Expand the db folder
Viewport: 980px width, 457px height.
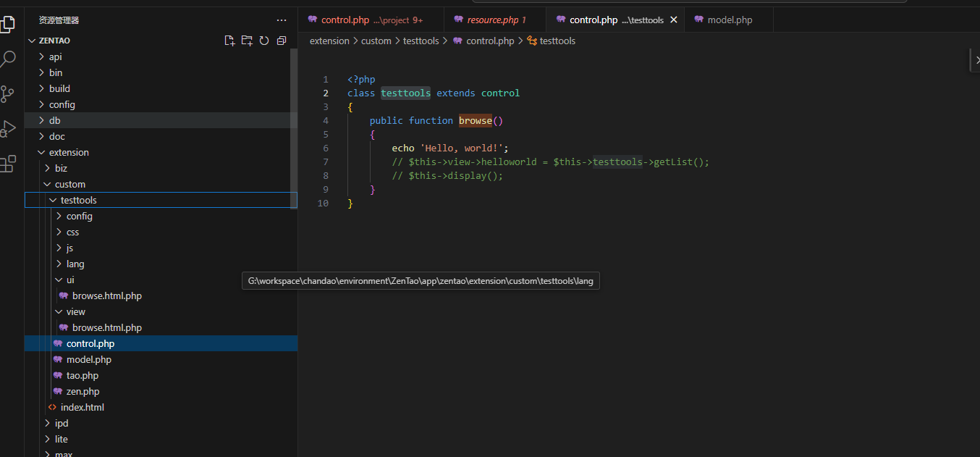click(41, 120)
